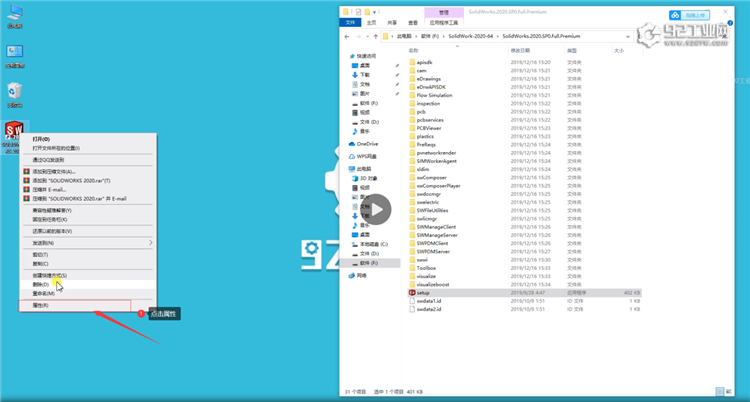The width and height of the screenshot is (750, 402).
Task: Select the Flow Simulation folder
Action: [434, 95]
